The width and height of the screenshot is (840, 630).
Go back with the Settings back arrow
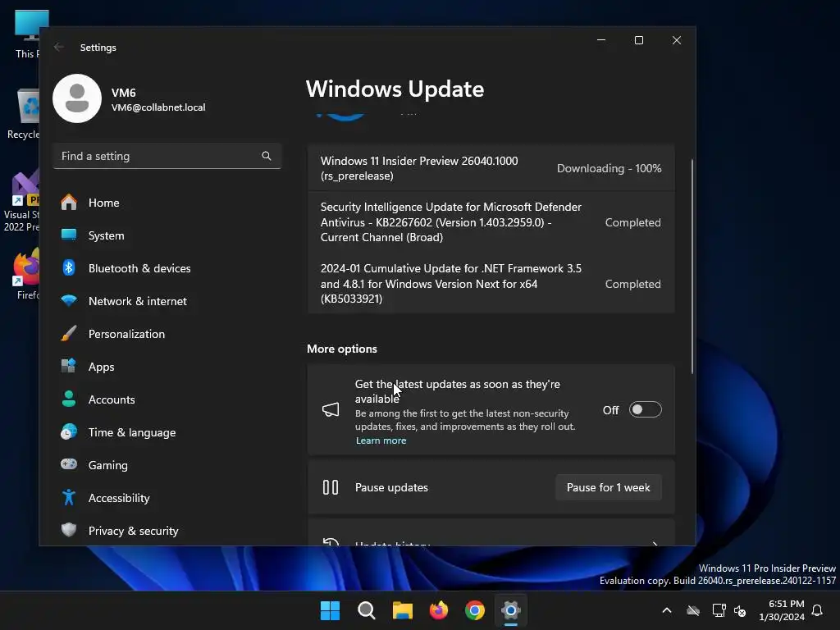[x=59, y=47]
